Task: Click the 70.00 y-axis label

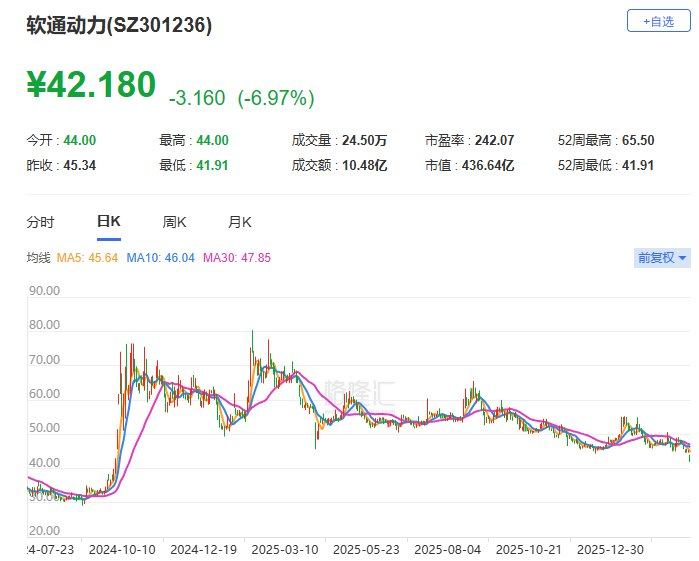Action: point(44,359)
